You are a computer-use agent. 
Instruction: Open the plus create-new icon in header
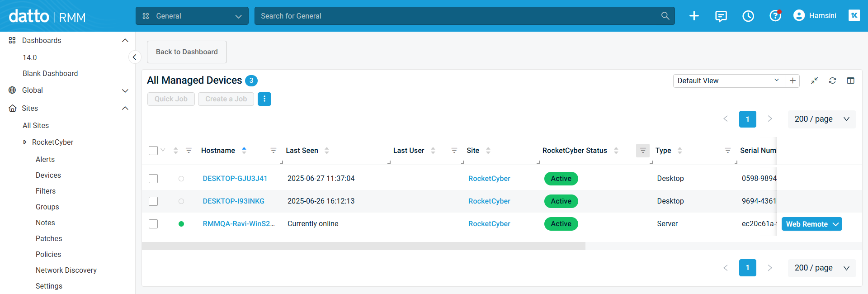(694, 16)
